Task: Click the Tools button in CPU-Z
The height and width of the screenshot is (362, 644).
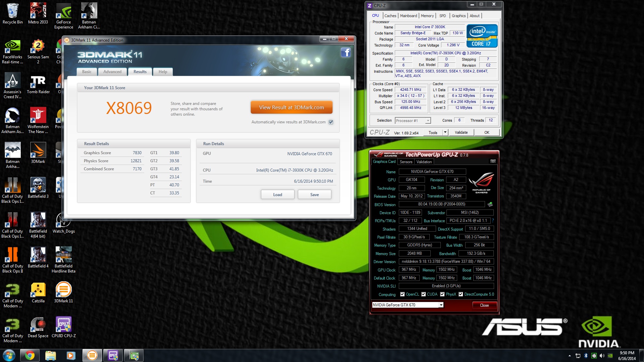Action: tap(433, 132)
